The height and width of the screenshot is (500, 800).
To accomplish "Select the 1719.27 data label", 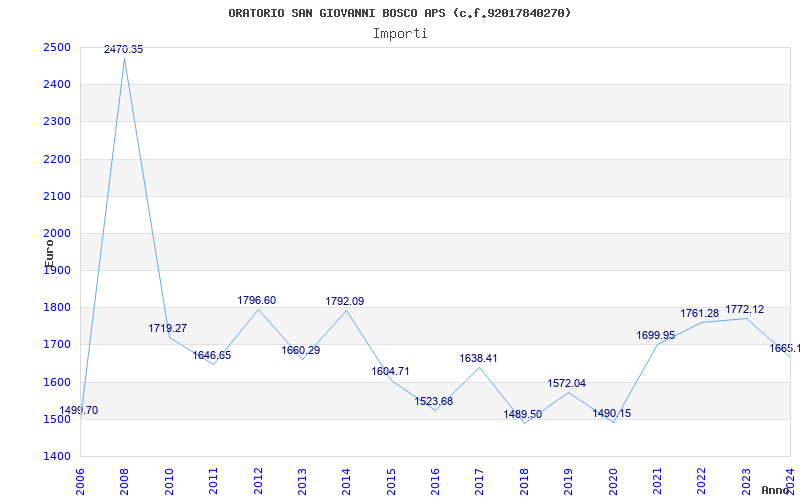I will click(x=168, y=328).
